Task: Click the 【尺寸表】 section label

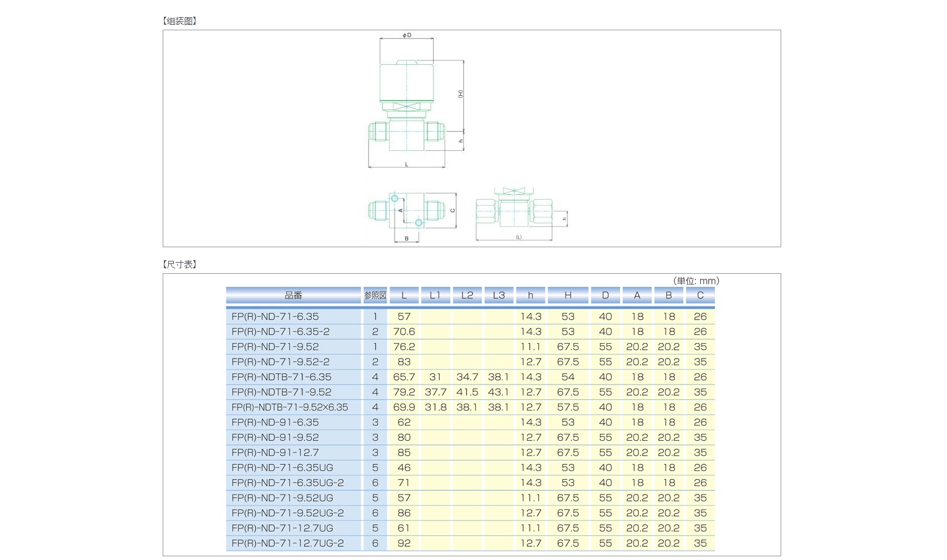Action: 178,264
